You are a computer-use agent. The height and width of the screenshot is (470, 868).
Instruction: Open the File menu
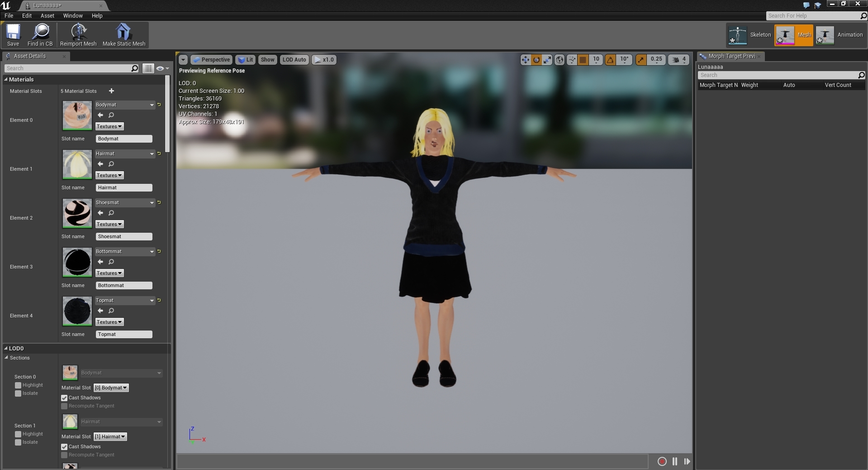click(x=9, y=15)
